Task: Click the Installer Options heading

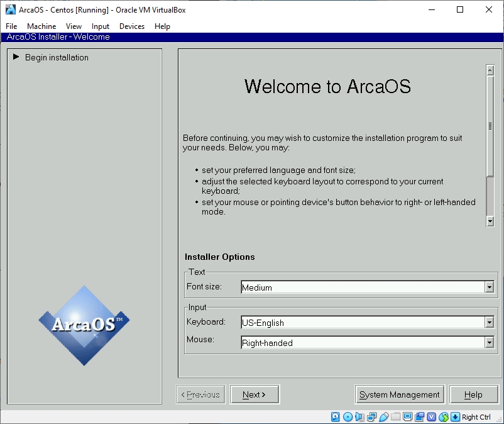Action: [x=220, y=257]
